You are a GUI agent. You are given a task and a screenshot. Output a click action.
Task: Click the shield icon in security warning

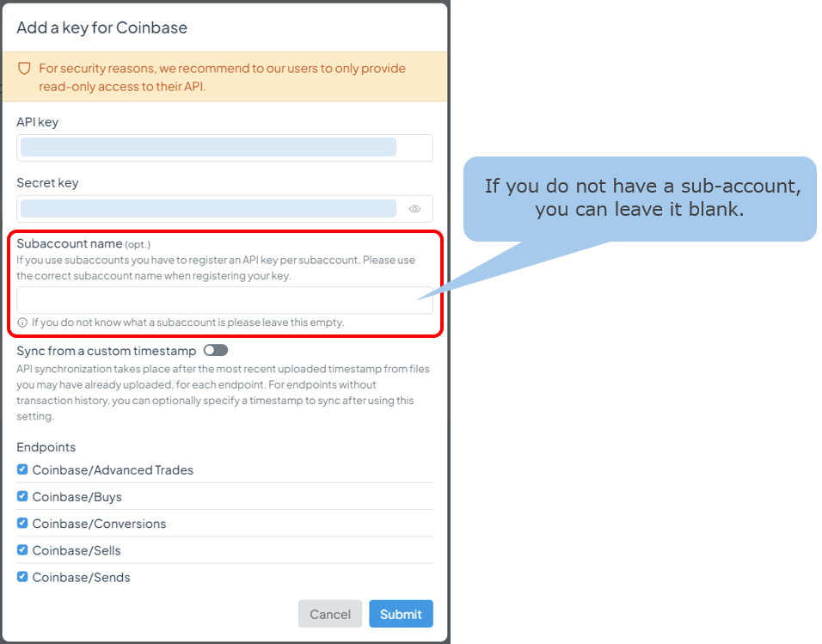24,69
